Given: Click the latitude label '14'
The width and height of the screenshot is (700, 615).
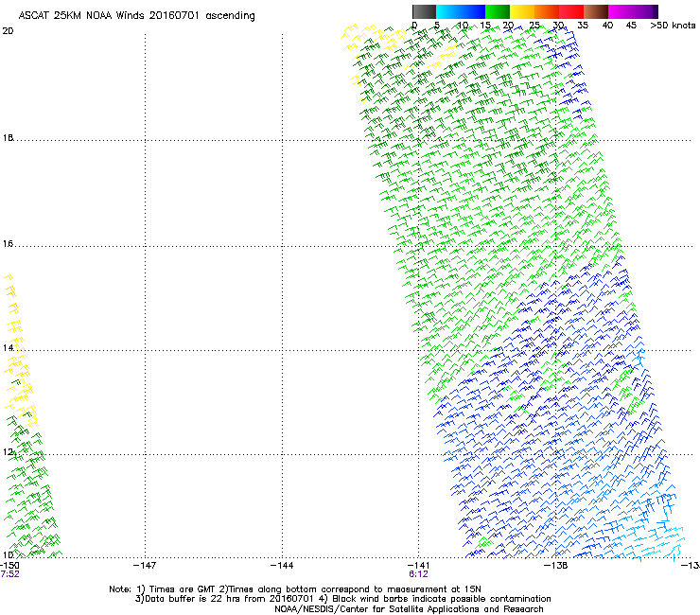Looking at the screenshot, I should (8, 348).
